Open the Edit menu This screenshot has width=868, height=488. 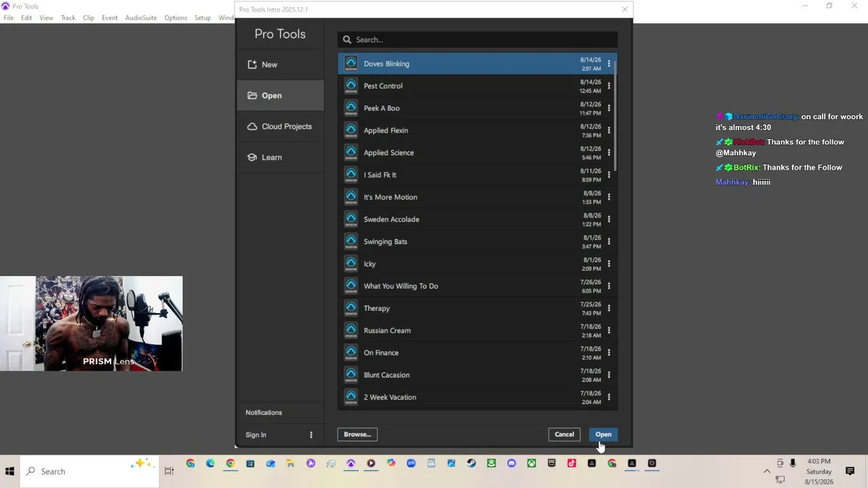26,18
